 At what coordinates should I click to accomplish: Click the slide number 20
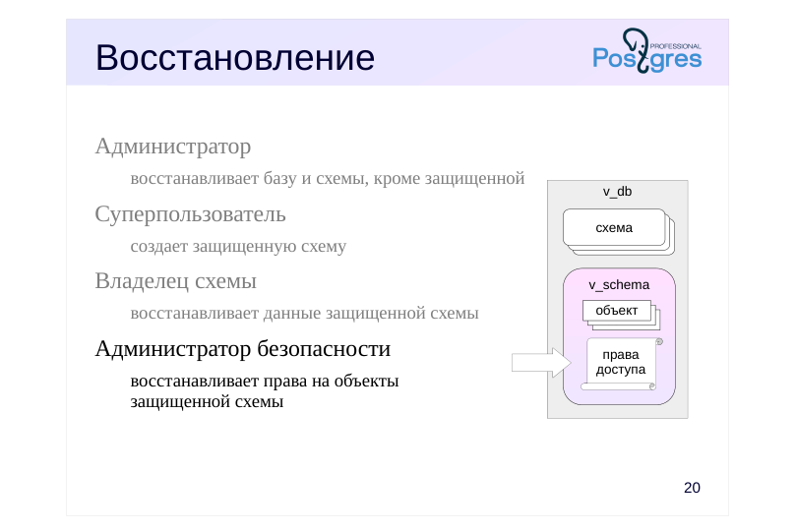(x=692, y=488)
